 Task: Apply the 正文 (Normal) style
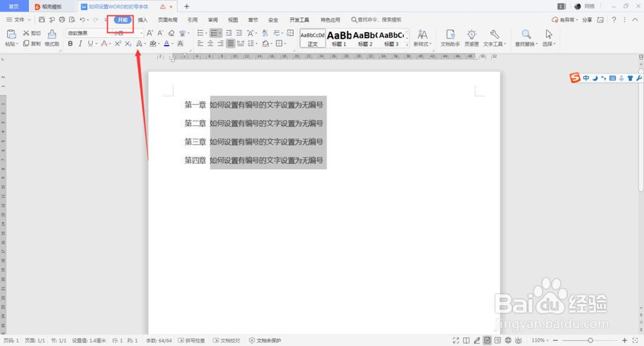pyautogui.click(x=312, y=38)
